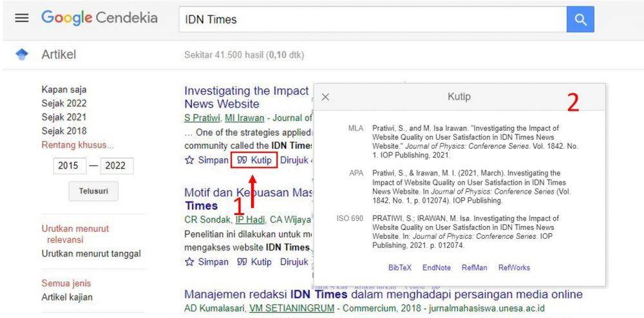
Task: Click author name CR Sondak
Action: (208, 220)
